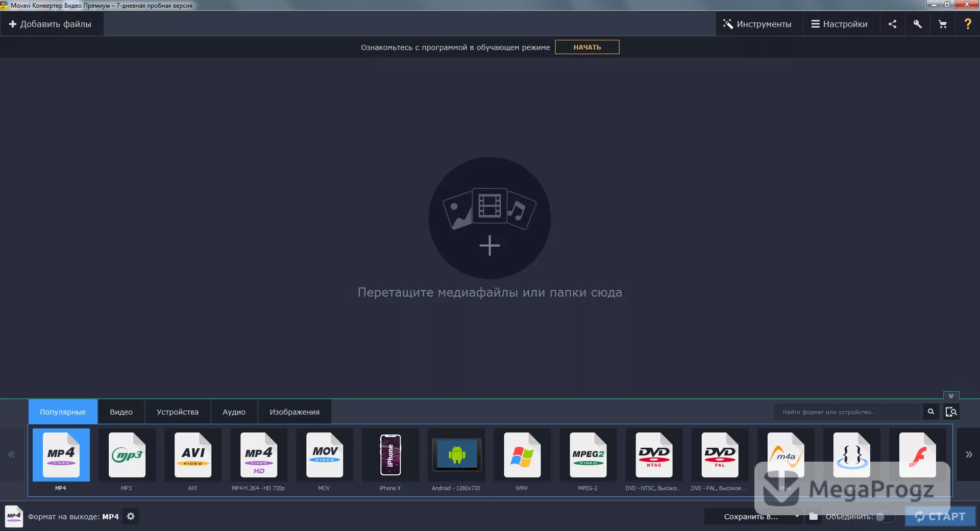Viewport: 980px width, 531px height.
Task: Click the Формат на выходе: MP4 label
Action: click(x=73, y=516)
